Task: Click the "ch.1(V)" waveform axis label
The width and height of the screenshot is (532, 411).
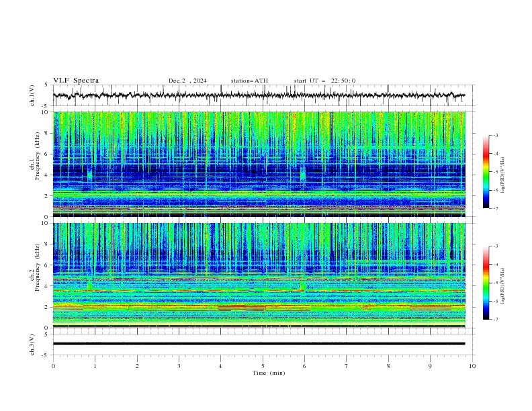Action: coord(32,95)
